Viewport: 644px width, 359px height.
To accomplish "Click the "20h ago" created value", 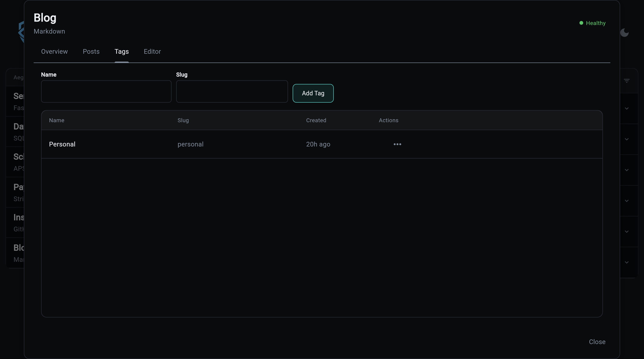I will tap(318, 144).
